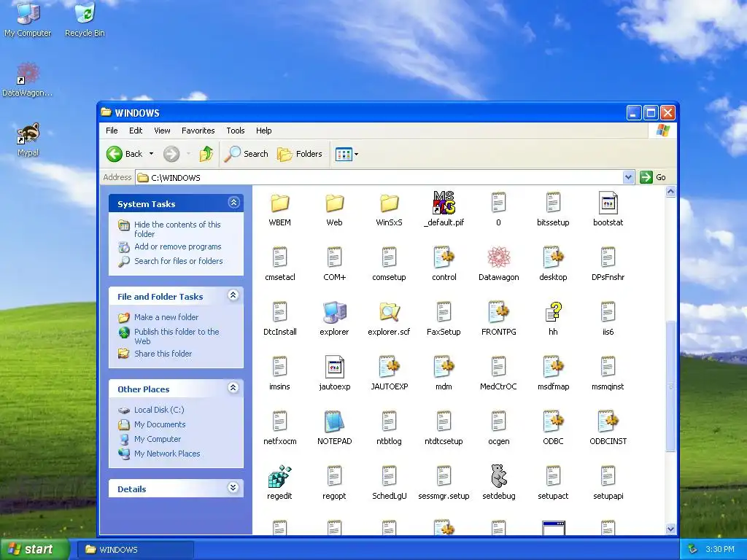747x560 pixels.
Task: Open the Tools menu
Action: point(236,131)
